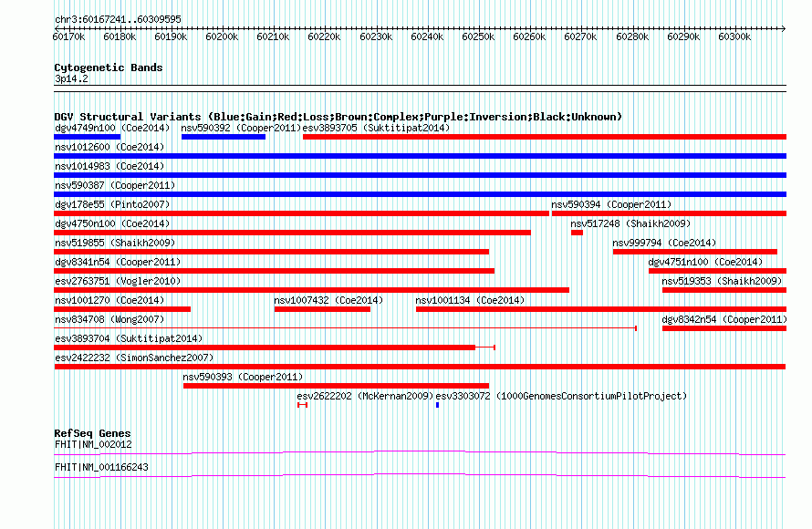Open dgv8341n54 (Cooper2011) variant label
The height and width of the screenshot is (529, 812).
click(x=118, y=262)
